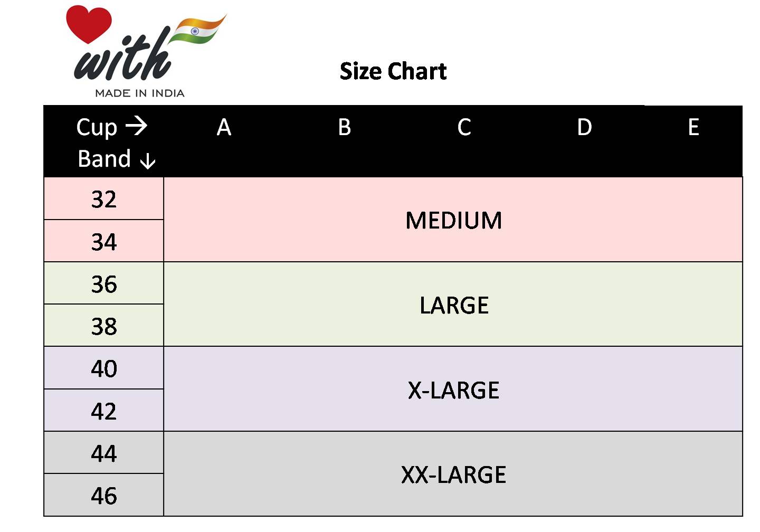Select cup size D column header
The image size is (760, 532).
584,127
